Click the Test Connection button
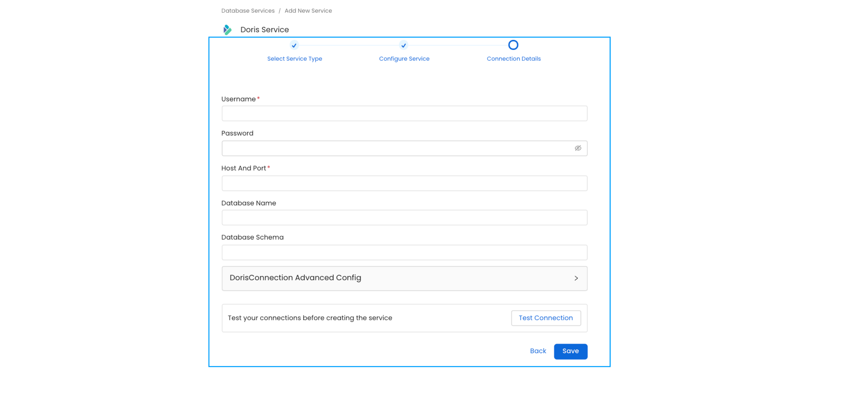 click(x=546, y=318)
